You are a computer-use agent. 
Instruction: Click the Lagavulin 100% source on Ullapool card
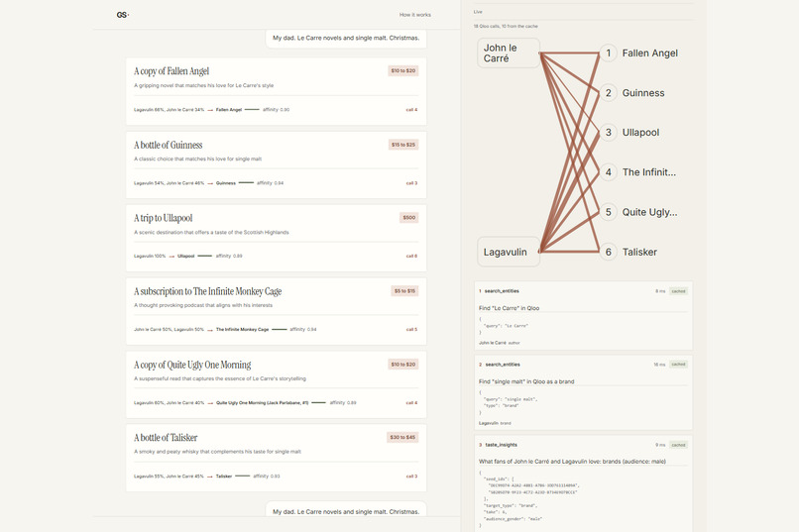pyautogui.click(x=150, y=256)
